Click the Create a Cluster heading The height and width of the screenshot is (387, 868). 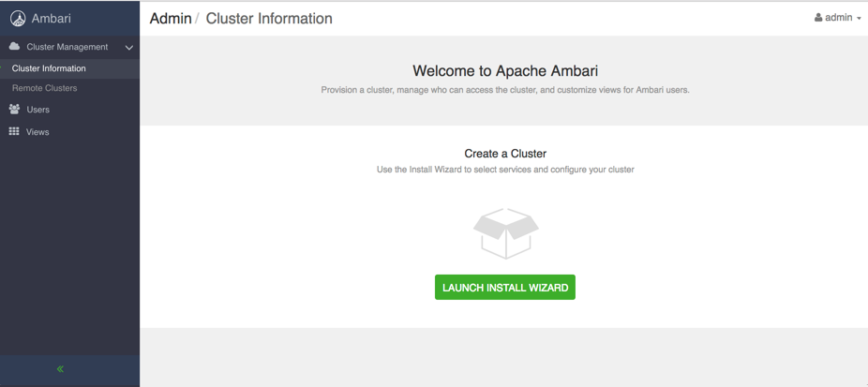click(505, 154)
